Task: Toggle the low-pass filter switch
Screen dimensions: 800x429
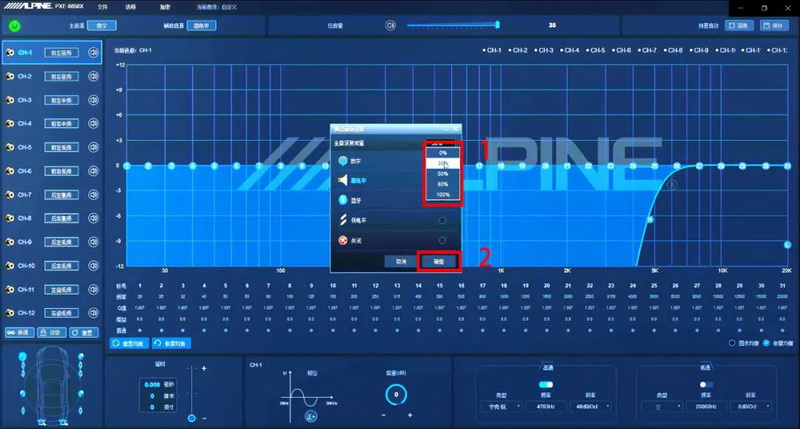Action: 706,384
